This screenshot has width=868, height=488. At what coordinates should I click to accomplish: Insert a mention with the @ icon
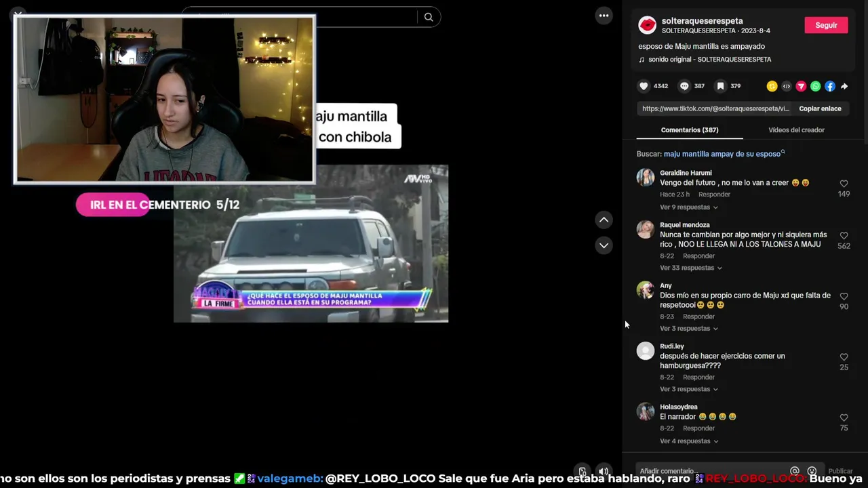point(794,471)
